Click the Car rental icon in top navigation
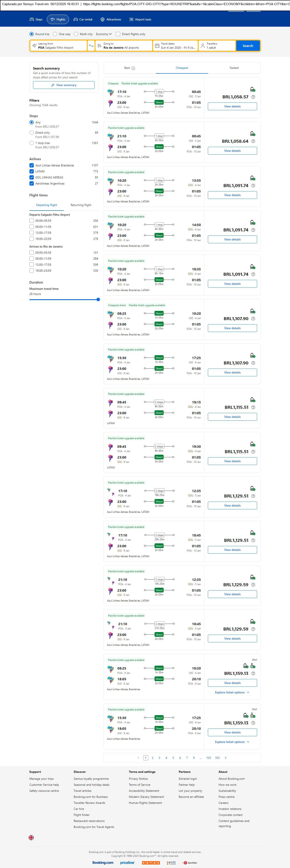 click(76, 20)
